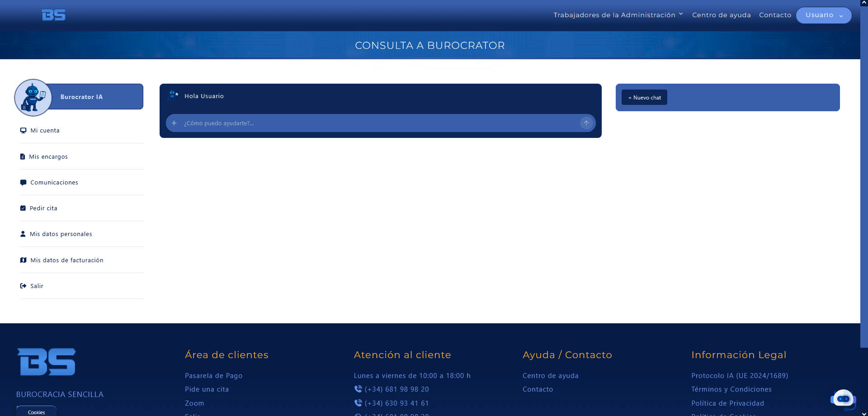Open Protocolo IA (UE 2024/1689) link
This screenshot has height=416, width=868.
click(740, 375)
